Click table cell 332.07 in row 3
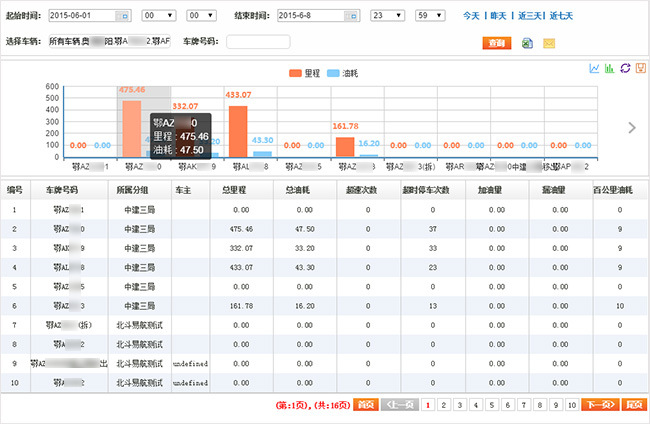Screen dimensions: 650x424 (x=241, y=248)
